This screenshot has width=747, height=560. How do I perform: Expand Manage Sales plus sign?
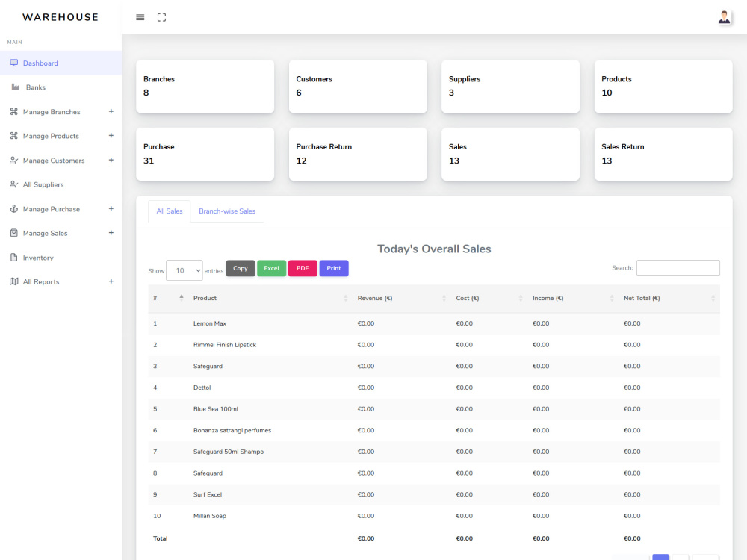click(x=111, y=233)
